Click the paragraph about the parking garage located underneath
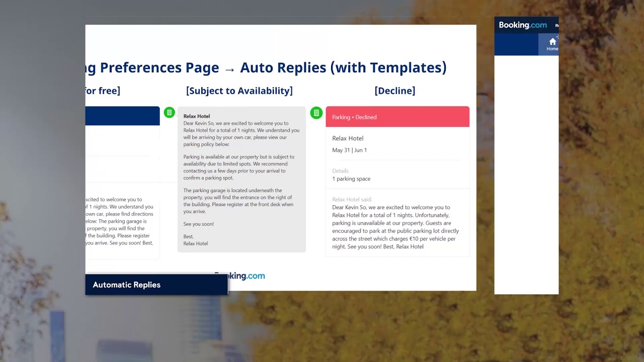The height and width of the screenshot is (362, 644). (x=238, y=201)
